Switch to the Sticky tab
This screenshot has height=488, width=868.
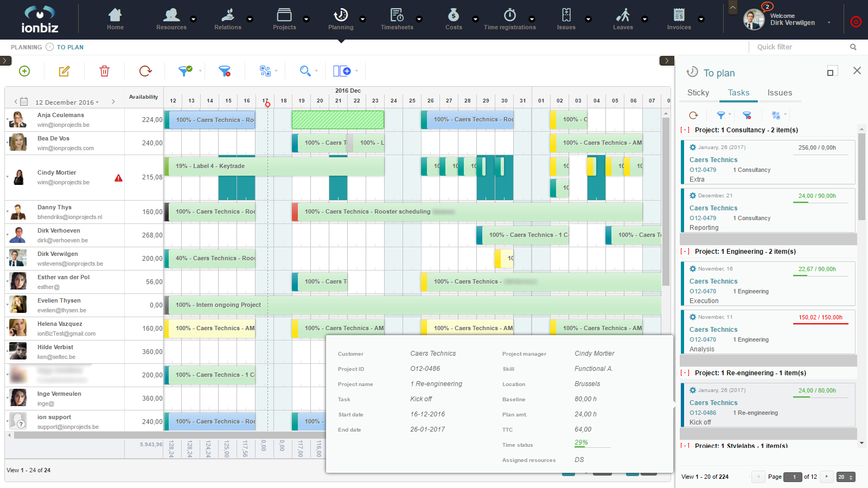coord(698,93)
